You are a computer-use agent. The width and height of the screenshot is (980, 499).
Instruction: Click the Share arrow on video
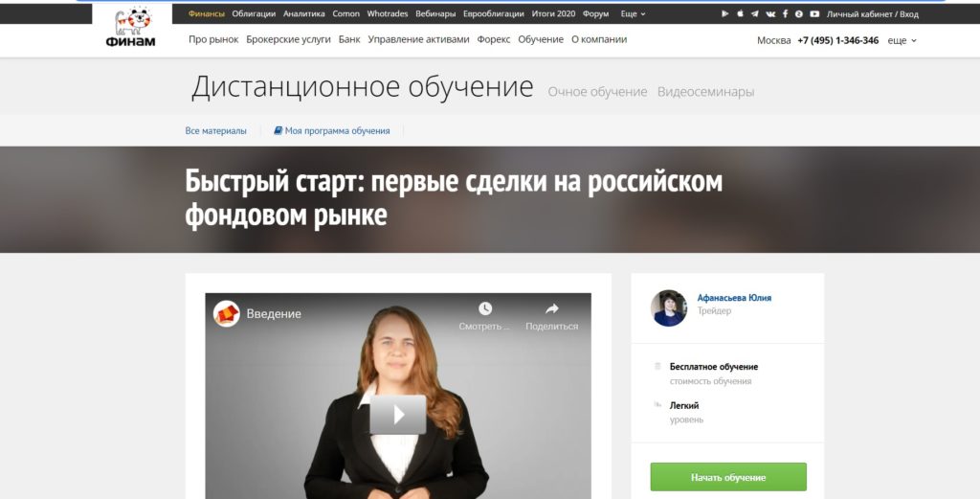tap(551, 309)
